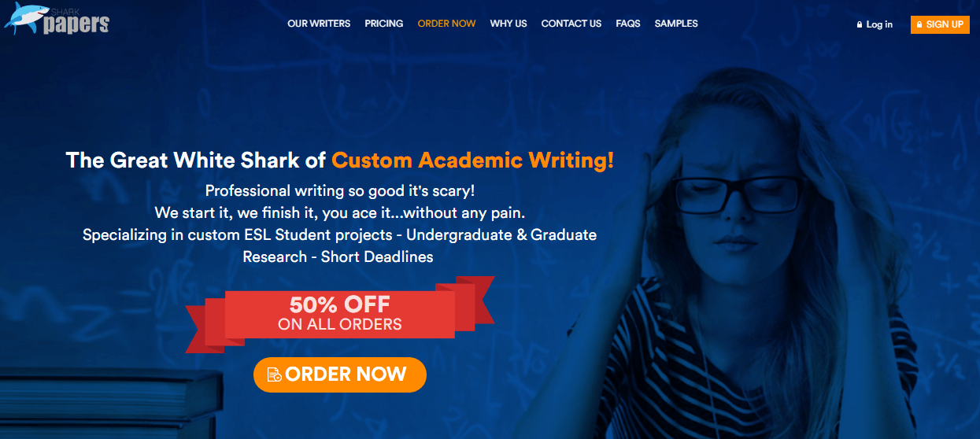This screenshot has height=439, width=980.
Task: Click the shark mascot logo icon
Action: [x=22, y=16]
